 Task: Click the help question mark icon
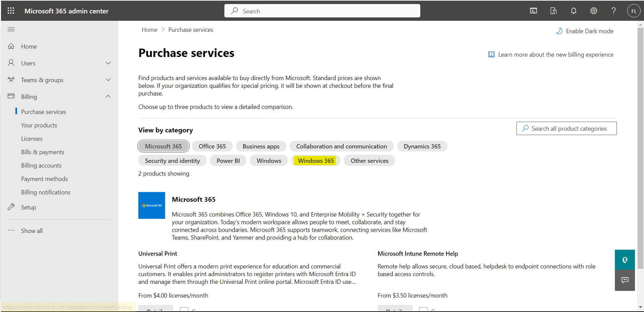[614, 11]
